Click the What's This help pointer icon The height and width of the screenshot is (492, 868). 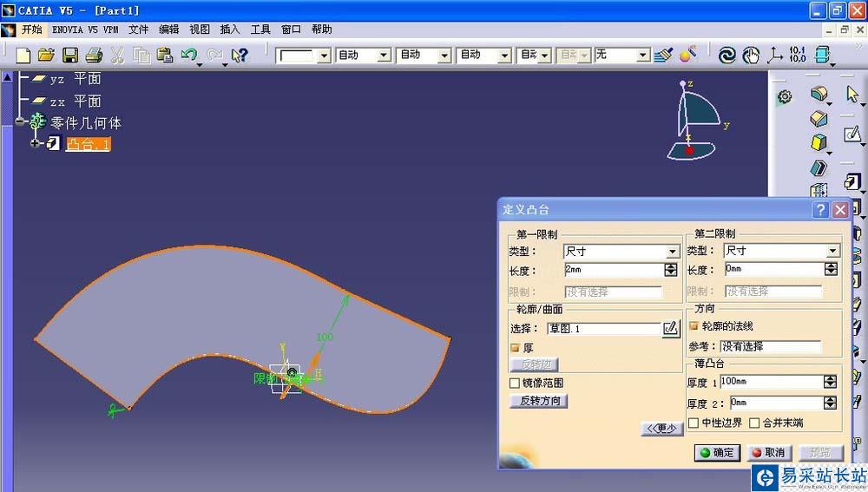(x=240, y=55)
